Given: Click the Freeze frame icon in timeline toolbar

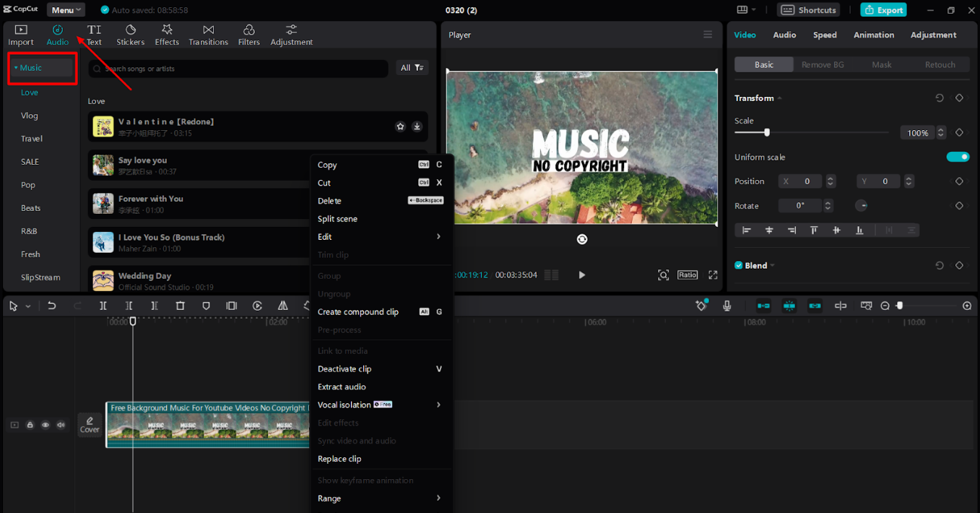Looking at the screenshot, I should (x=232, y=306).
